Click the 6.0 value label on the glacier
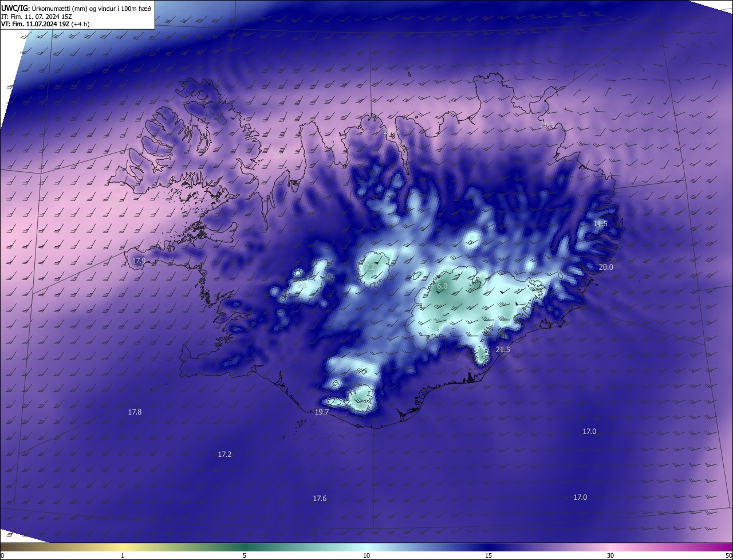733x560 pixels. pyautogui.click(x=442, y=286)
